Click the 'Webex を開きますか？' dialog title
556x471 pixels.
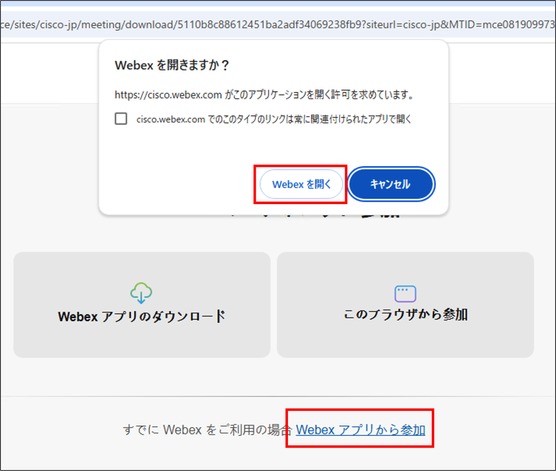tap(172, 65)
